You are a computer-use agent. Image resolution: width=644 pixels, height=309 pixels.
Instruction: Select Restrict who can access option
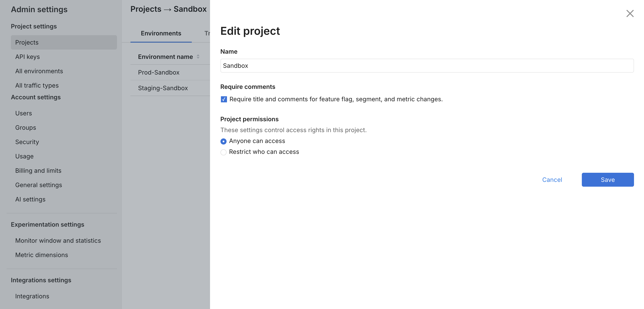[224, 152]
